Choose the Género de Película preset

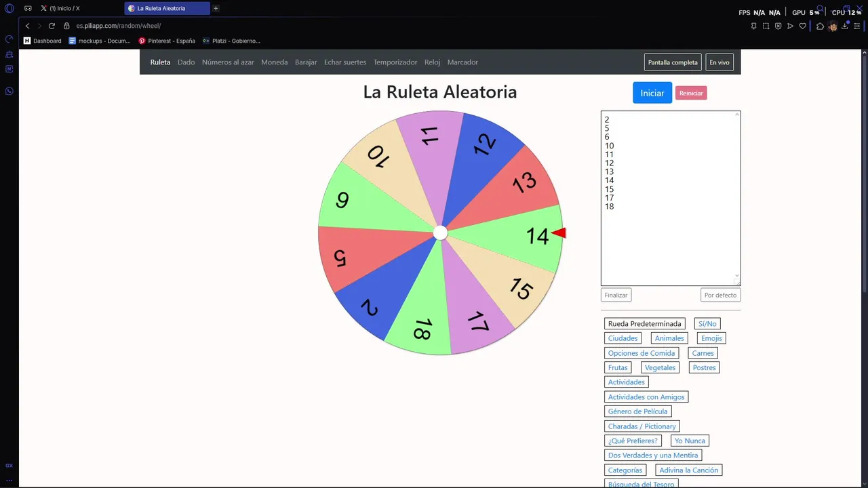click(x=637, y=411)
